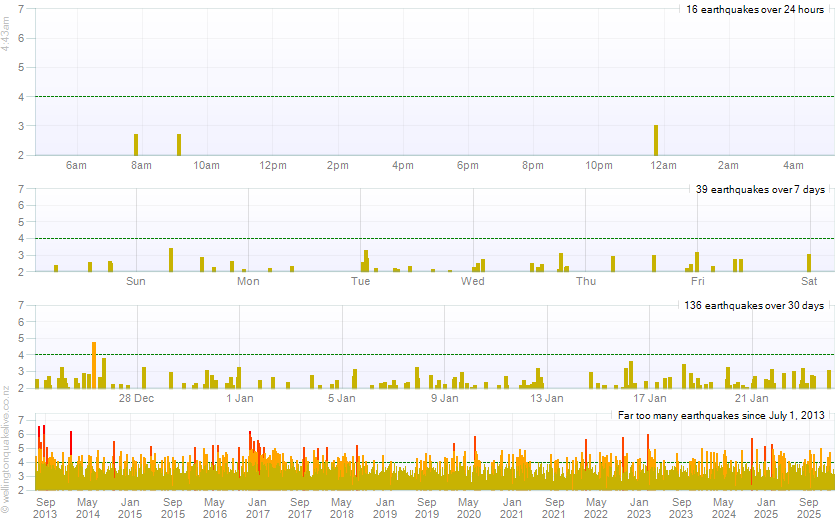This screenshot has width=835, height=530.
Task: Click the 6pm time axis label
Action: (468, 165)
